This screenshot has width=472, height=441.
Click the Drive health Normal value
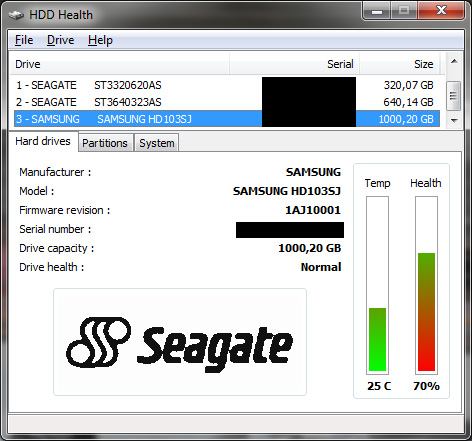321,267
